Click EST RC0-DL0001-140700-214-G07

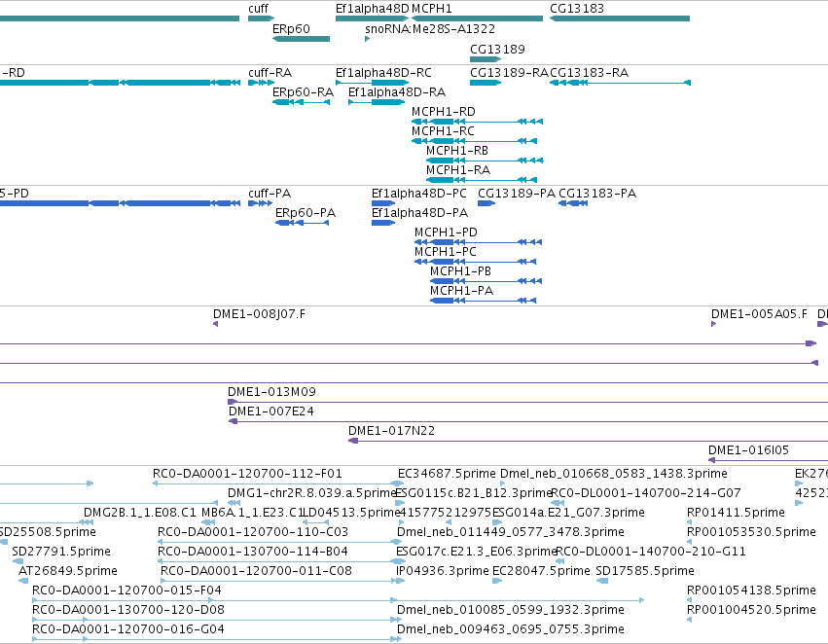tap(558, 503)
